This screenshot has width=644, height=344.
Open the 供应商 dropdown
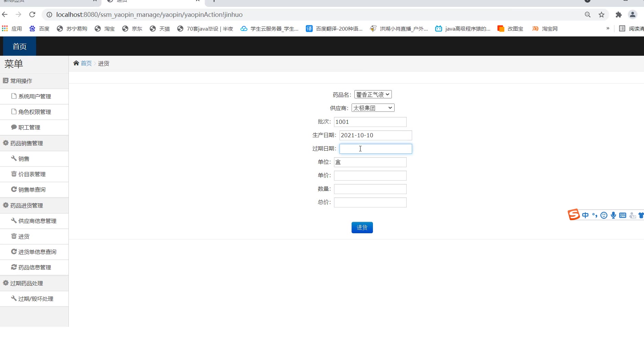coord(373,108)
